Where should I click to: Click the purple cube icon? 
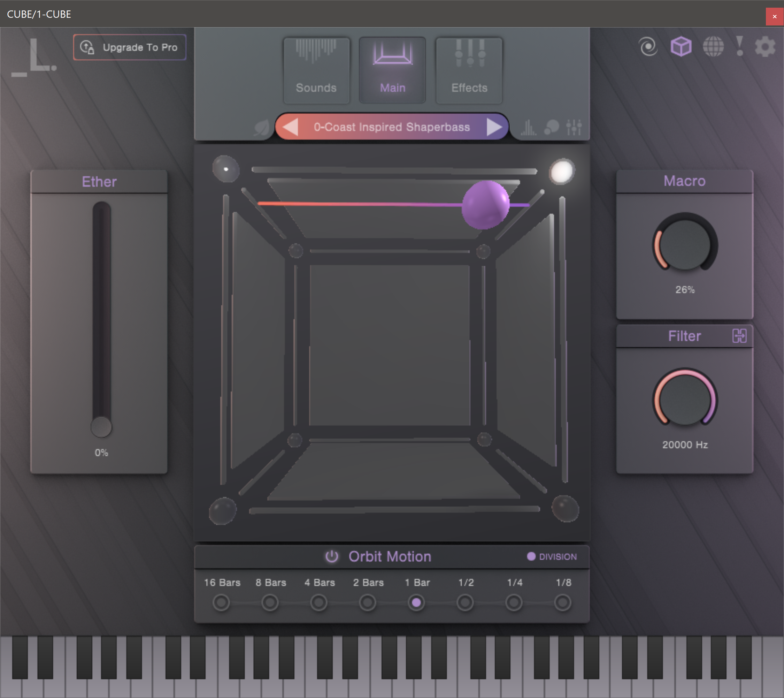(681, 47)
